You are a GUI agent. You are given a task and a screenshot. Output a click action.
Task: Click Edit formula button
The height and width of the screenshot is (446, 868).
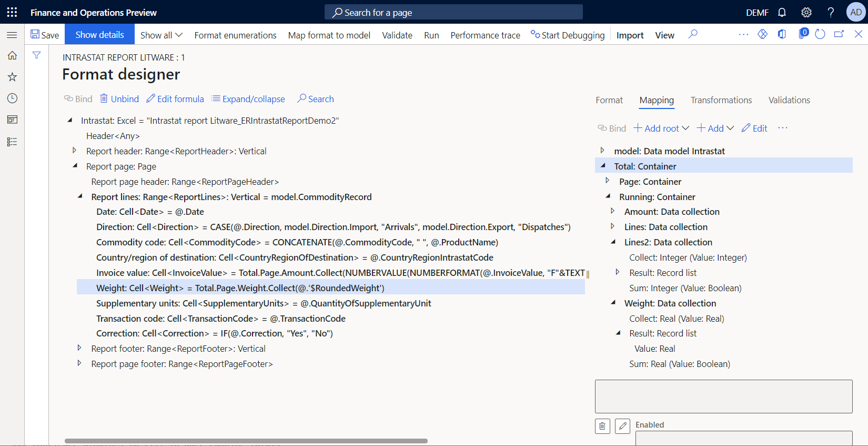pyautogui.click(x=175, y=99)
